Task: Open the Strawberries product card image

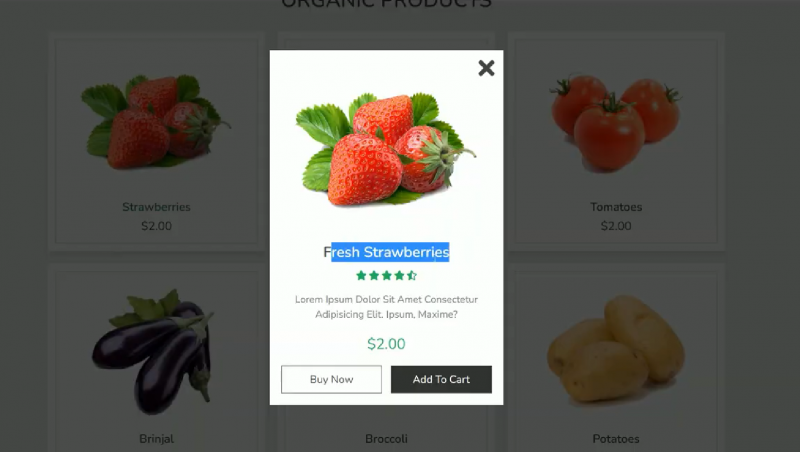Action: (156, 121)
